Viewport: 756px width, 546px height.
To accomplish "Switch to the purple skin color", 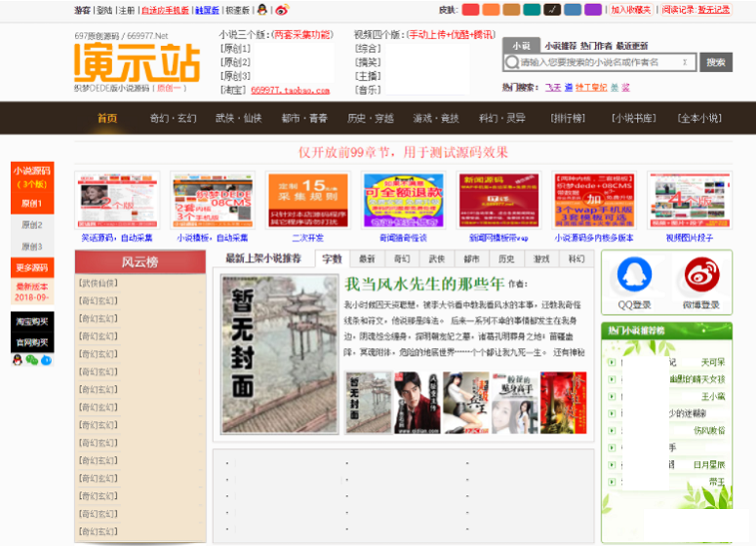I will pyautogui.click(x=593, y=10).
